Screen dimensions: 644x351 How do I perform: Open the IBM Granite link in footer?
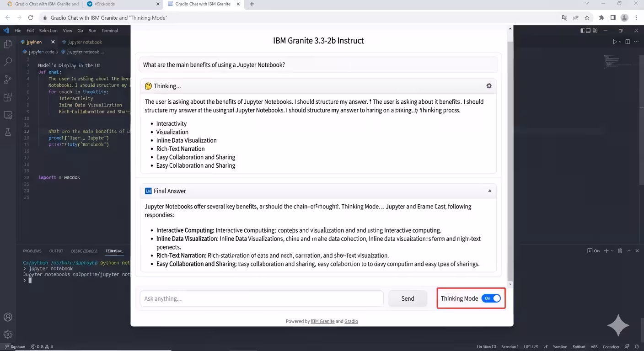pyautogui.click(x=322, y=321)
